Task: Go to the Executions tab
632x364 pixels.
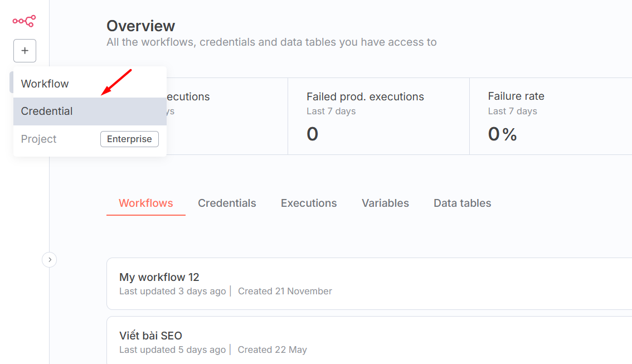Action: (309, 203)
